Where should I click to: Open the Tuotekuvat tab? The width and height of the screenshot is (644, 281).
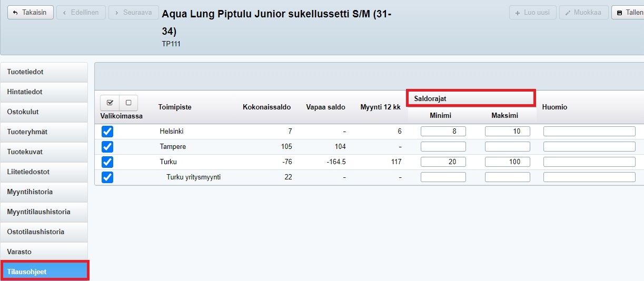[44, 152]
